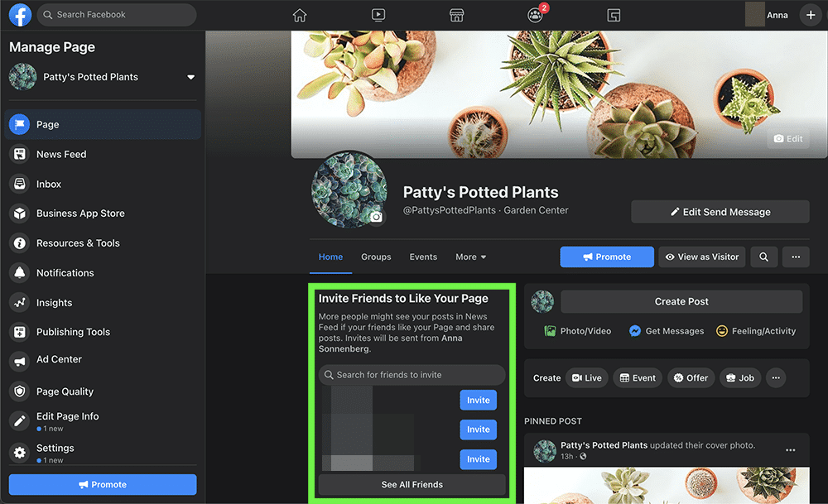The width and height of the screenshot is (828, 504).
Task: Switch to the Groups tab
Action: (x=376, y=257)
